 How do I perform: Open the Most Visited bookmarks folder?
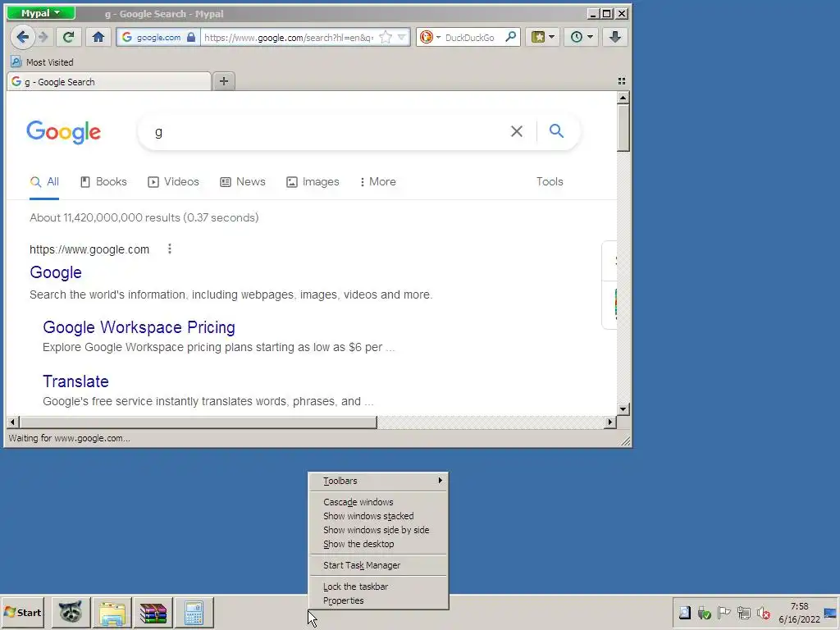click(43, 62)
